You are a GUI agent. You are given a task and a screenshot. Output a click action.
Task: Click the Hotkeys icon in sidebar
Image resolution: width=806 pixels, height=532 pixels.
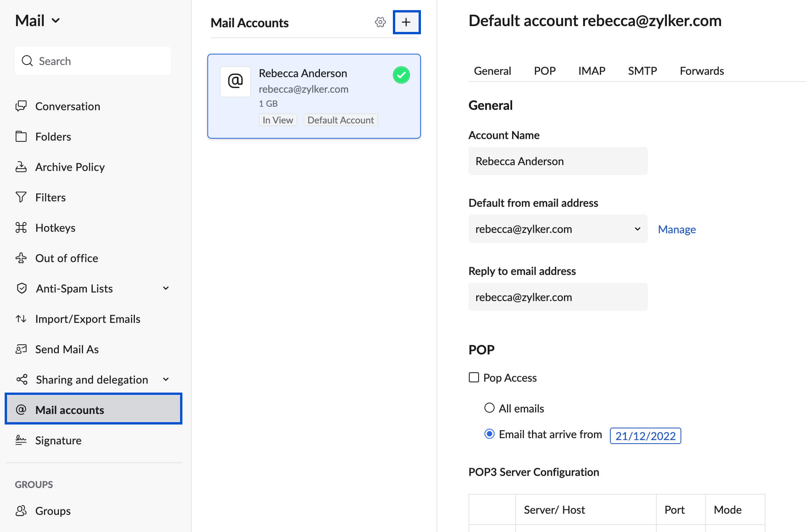(x=21, y=227)
